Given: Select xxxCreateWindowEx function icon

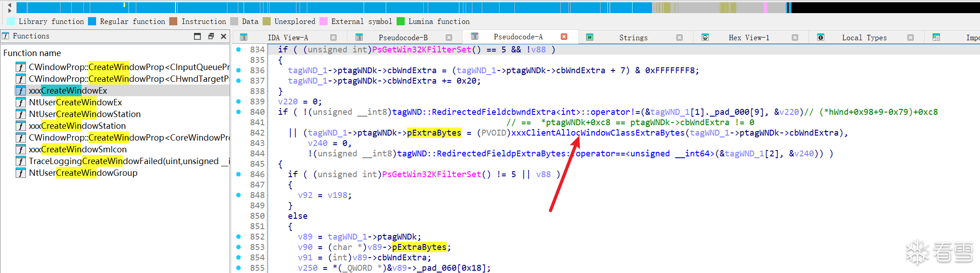Looking at the screenshot, I should click(21, 90).
